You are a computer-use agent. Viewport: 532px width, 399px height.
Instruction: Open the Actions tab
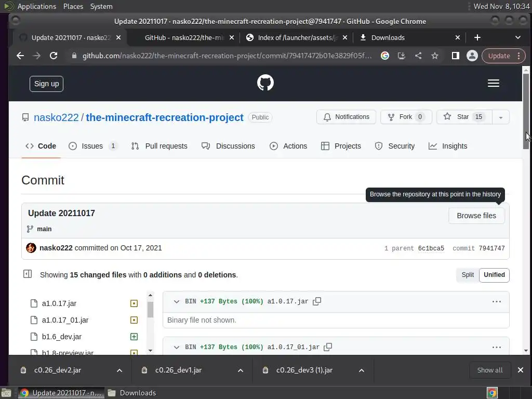click(x=288, y=146)
